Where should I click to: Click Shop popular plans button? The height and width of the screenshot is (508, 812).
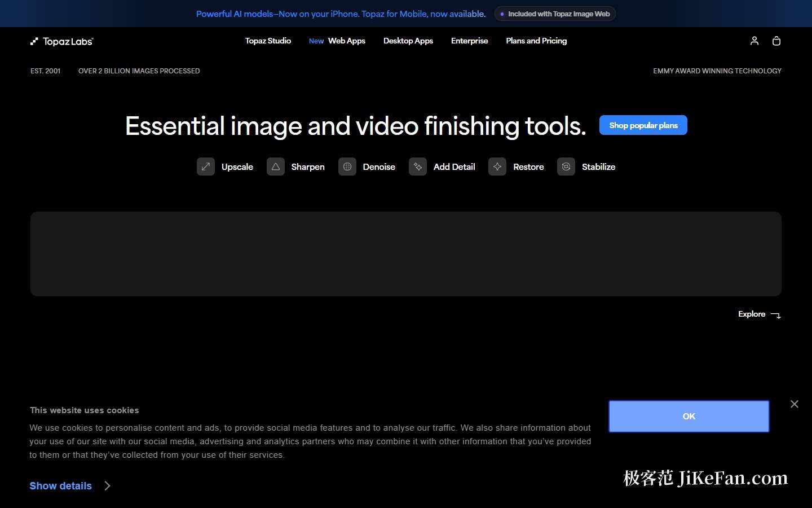tap(643, 125)
